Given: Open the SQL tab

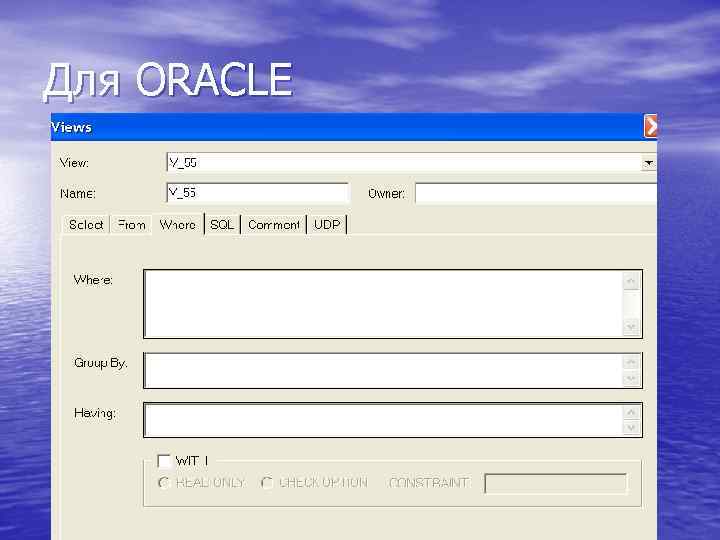Looking at the screenshot, I should tap(222, 225).
